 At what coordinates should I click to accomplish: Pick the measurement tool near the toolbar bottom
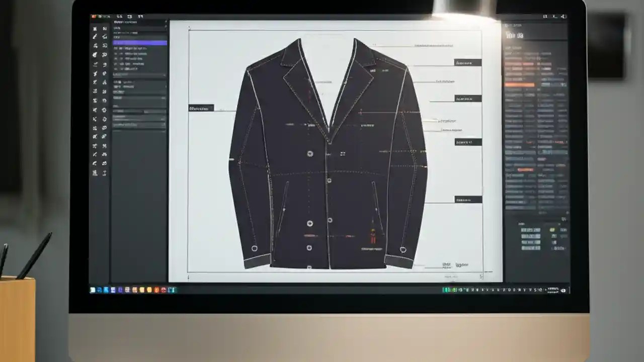pyautogui.click(x=95, y=172)
